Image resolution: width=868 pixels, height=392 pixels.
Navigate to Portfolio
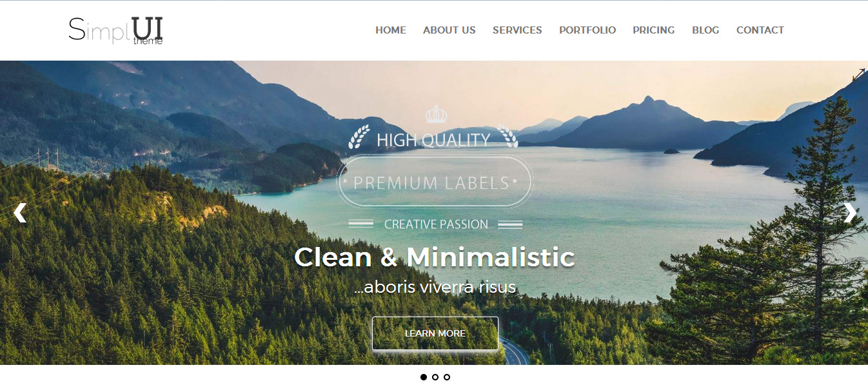pos(587,30)
